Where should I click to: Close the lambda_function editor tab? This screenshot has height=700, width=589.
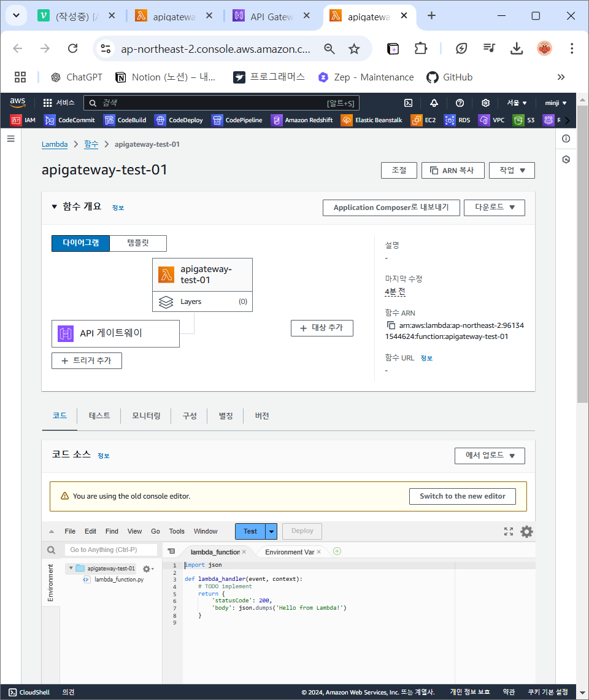point(244,552)
